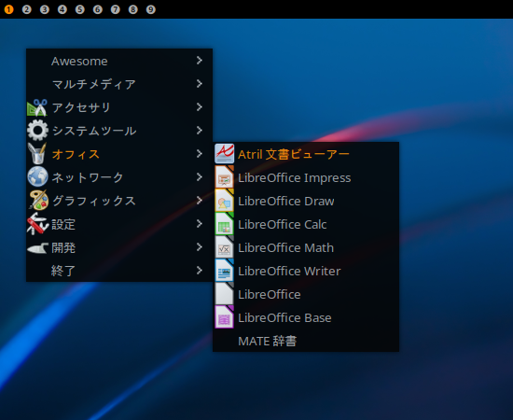This screenshot has width=513, height=420.
Task: Expand the ネットワーク submenu arrow
Action: pyautogui.click(x=200, y=177)
